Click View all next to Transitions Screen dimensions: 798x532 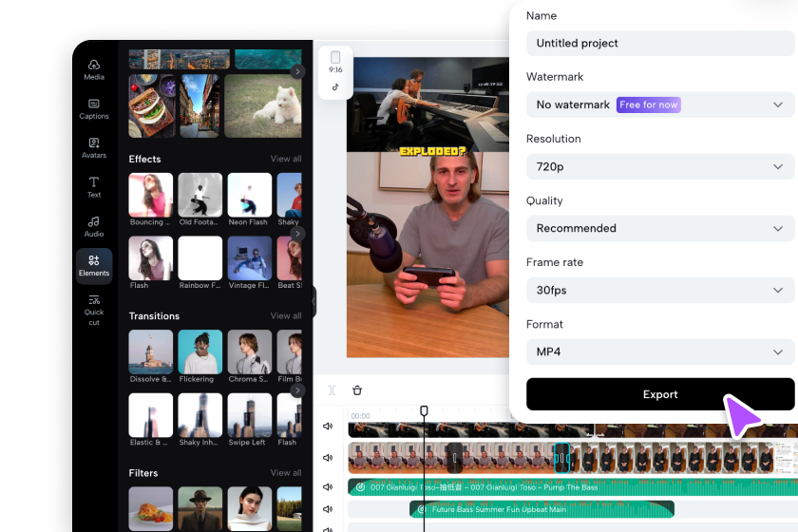(x=286, y=315)
